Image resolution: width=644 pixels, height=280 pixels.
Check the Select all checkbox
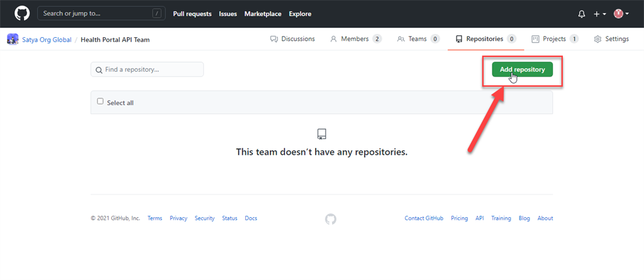point(100,101)
